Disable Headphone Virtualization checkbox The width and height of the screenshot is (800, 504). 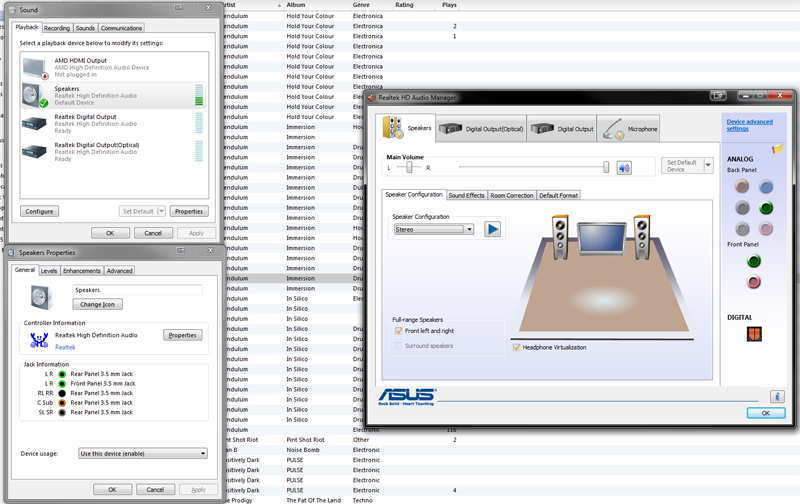click(x=517, y=347)
